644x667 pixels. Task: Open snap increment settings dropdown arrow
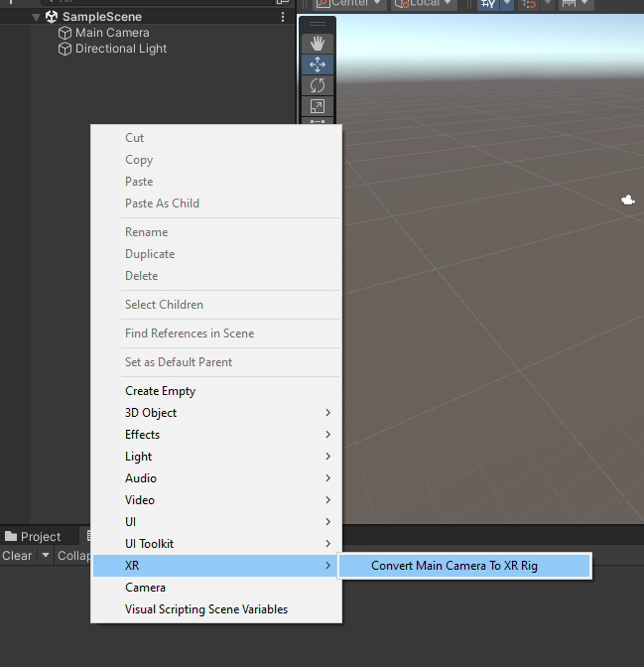(548, 3)
